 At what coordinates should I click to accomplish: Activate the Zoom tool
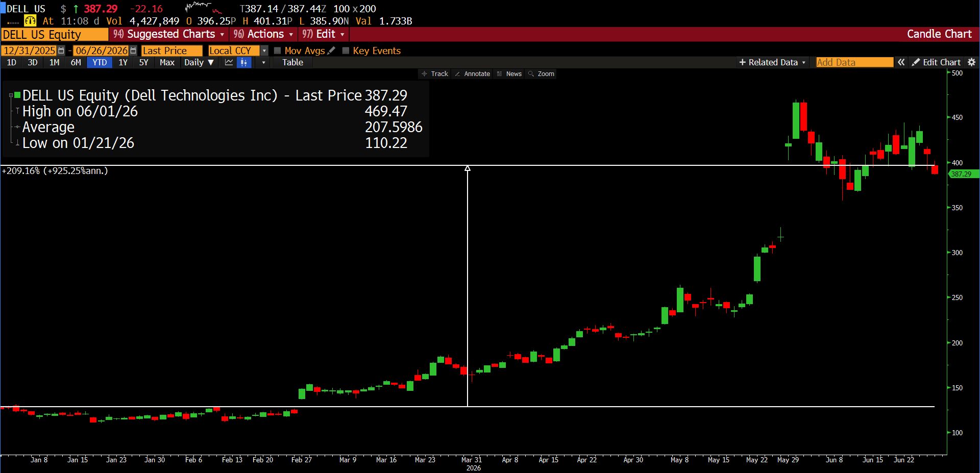tap(542, 74)
